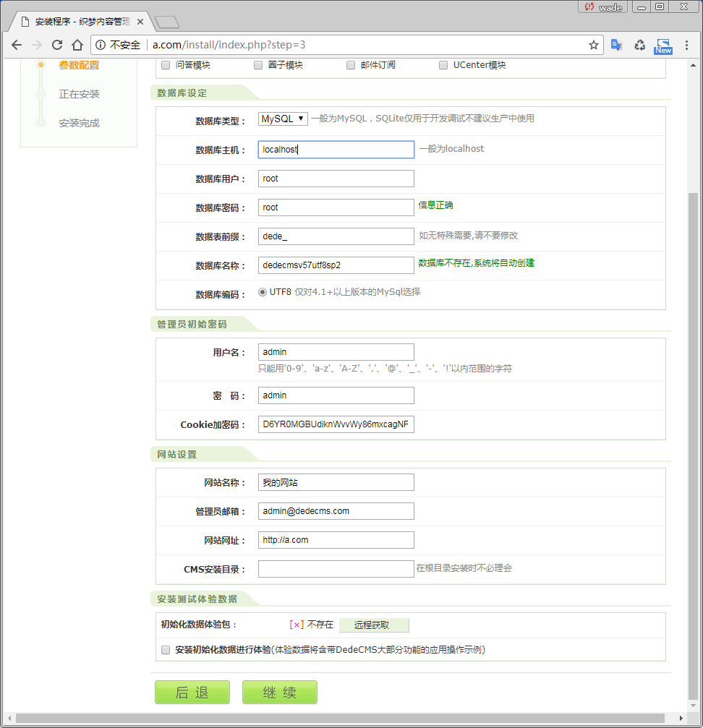The width and height of the screenshot is (703, 728).
Task: Click the 继续 button to proceed
Action: (x=279, y=692)
